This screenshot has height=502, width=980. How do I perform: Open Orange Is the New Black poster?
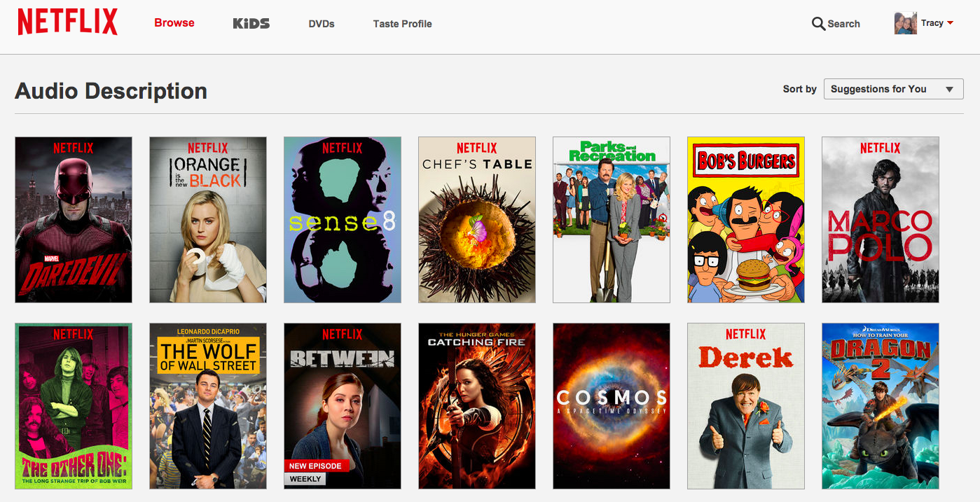pyautogui.click(x=208, y=220)
